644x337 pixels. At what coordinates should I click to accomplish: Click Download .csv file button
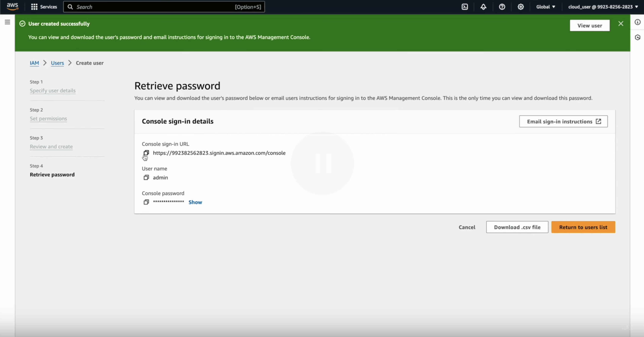tap(517, 227)
